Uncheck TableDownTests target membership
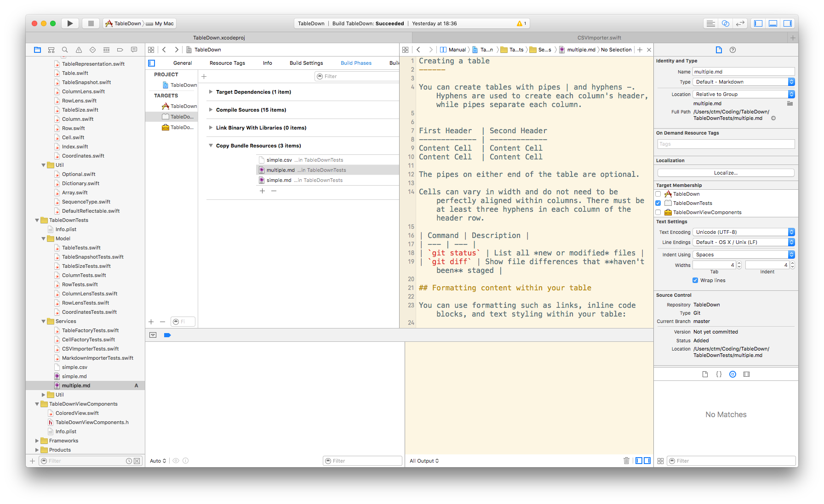This screenshot has width=824, height=504. tap(658, 203)
